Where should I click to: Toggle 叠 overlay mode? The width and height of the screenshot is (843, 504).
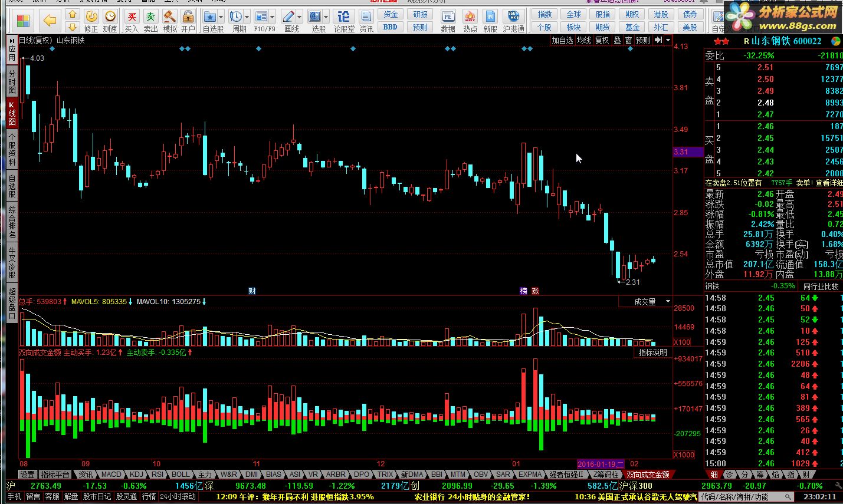617,40
